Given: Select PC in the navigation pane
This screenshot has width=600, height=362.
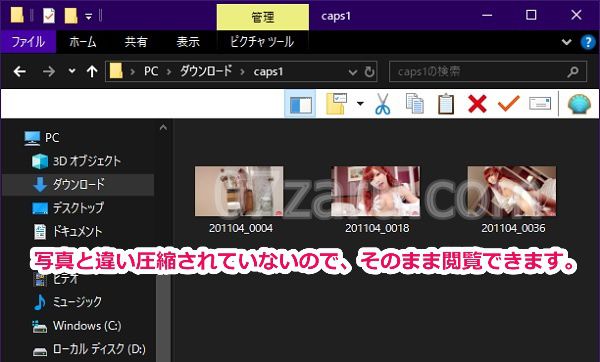Looking at the screenshot, I should (52, 138).
